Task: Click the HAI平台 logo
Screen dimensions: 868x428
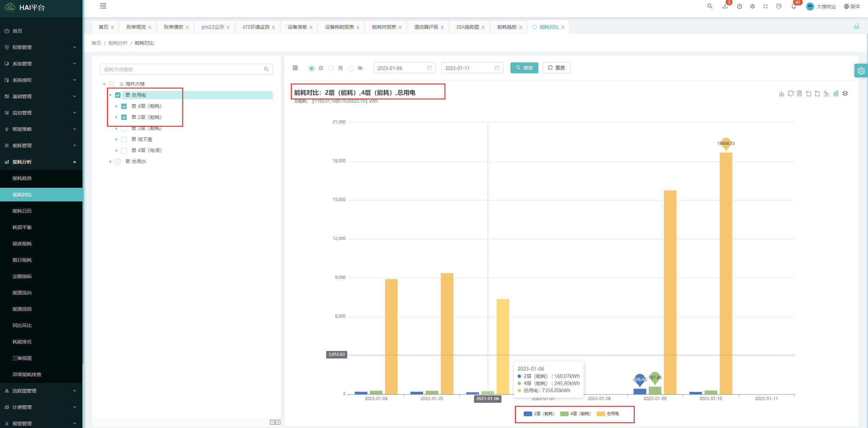Action: click(x=25, y=7)
